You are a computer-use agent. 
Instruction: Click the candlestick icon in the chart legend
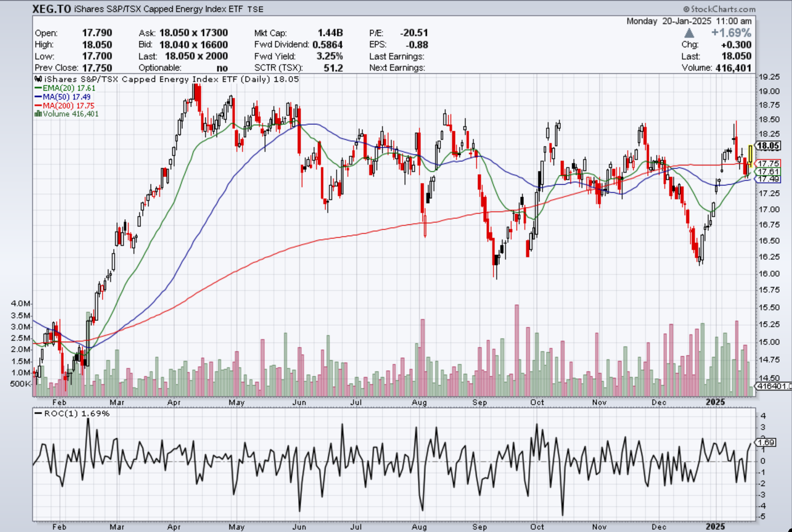click(39, 79)
